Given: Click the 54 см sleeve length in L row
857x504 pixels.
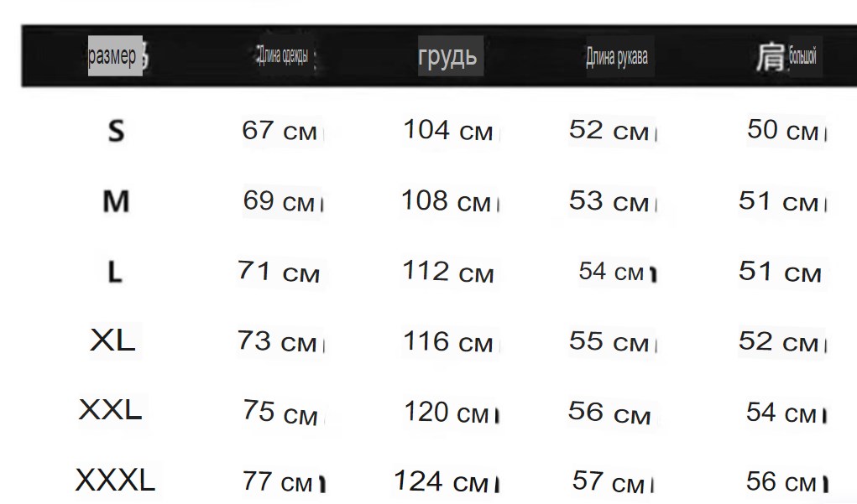Looking at the screenshot, I should click(x=612, y=272).
